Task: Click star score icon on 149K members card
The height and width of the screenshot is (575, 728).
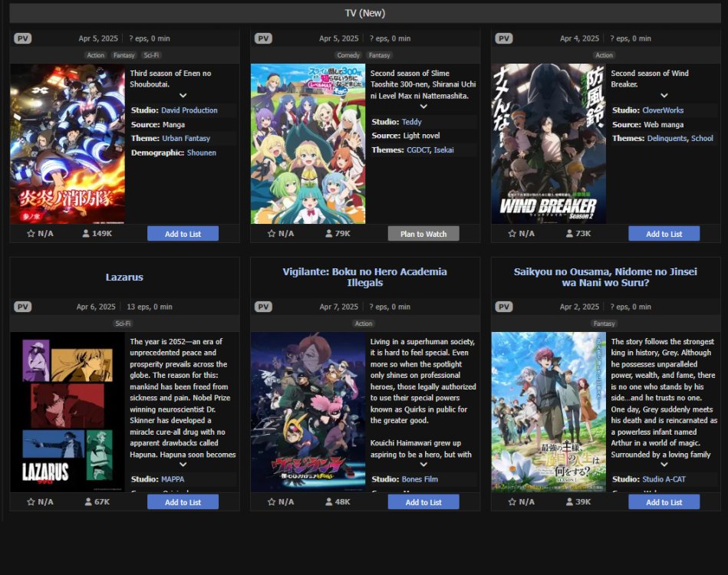Action: coord(31,233)
